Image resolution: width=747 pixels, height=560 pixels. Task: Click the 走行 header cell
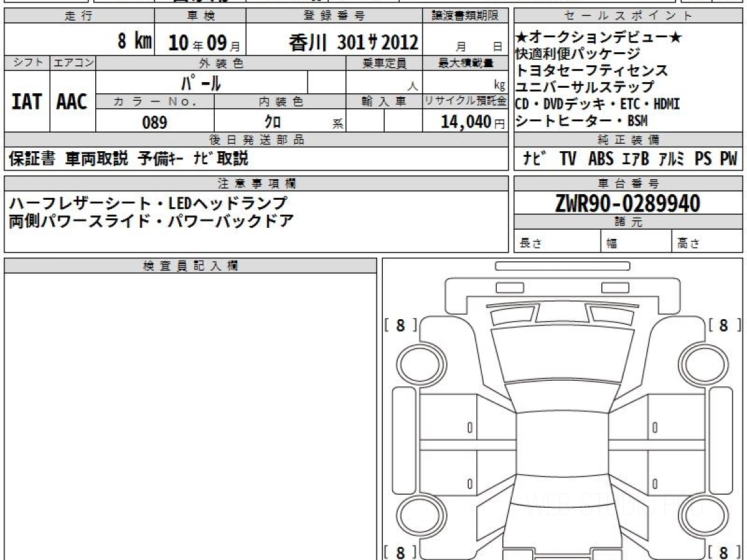(79, 16)
